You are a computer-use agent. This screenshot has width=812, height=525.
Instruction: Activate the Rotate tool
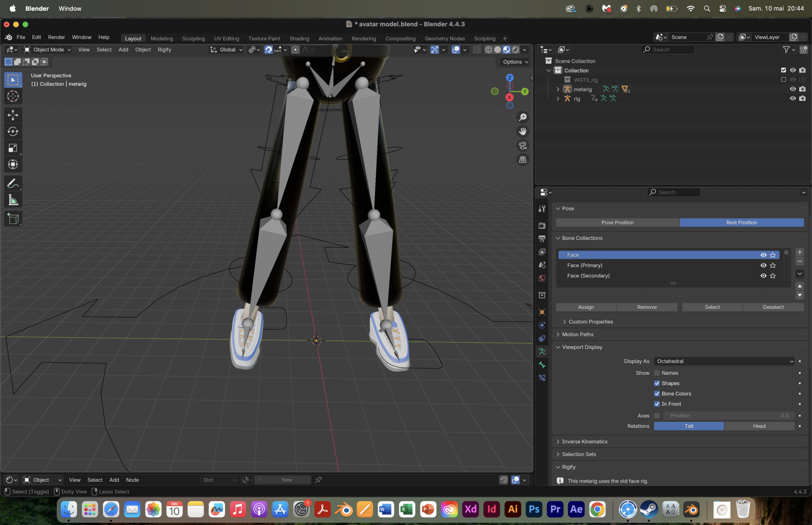click(13, 132)
